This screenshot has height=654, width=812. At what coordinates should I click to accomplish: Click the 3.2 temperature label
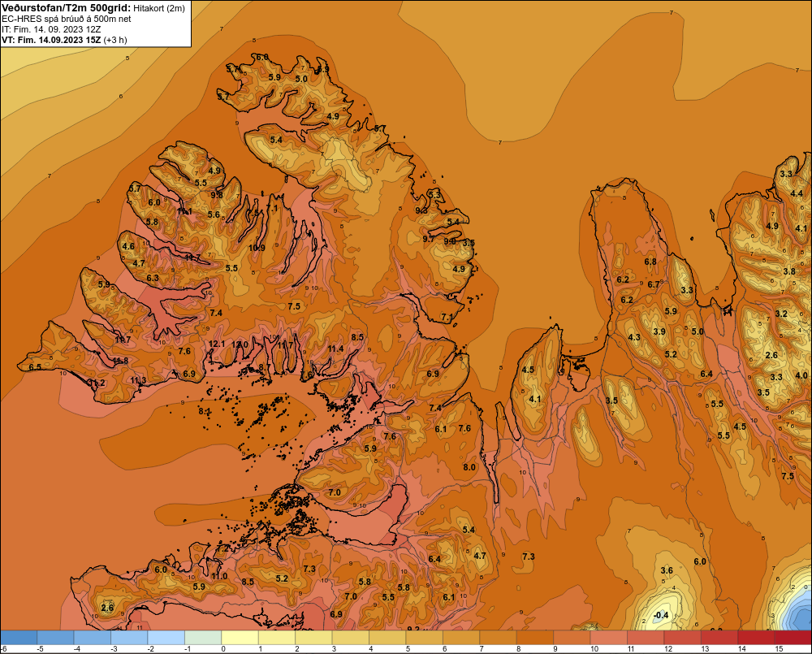pyautogui.click(x=781, y=314)
